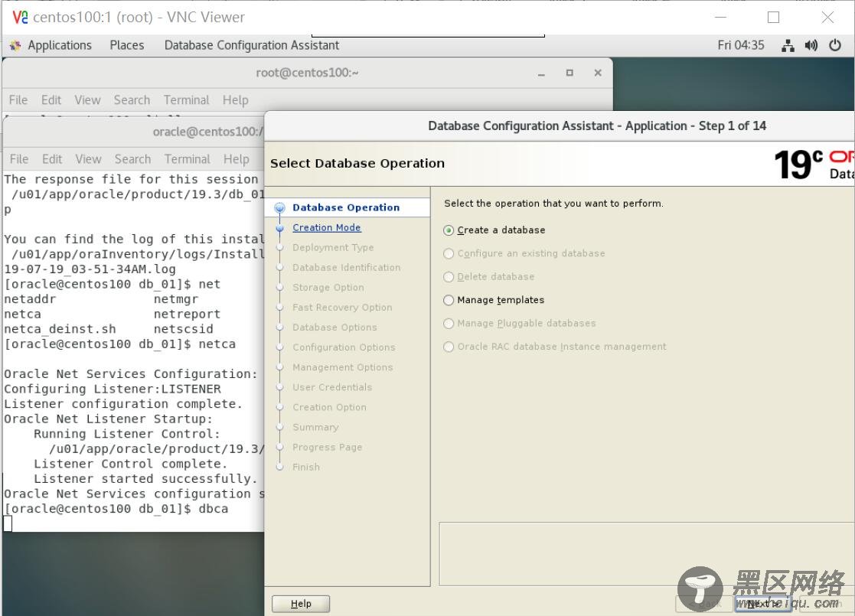Open File menu in oracle terminal
This screenshot has width=855, height=616.
tap(19, 159)
